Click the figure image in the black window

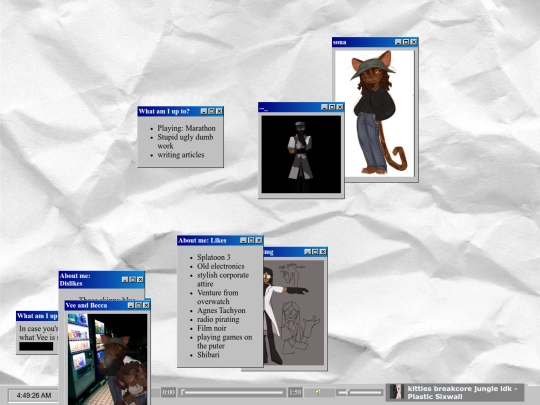(301, 154)
